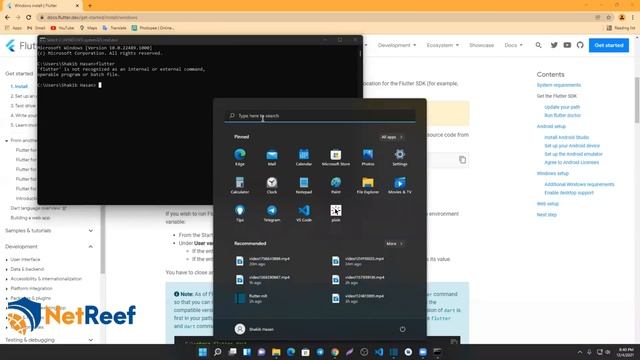Open Chrome from the taskbar
The width and height of the screenshot is (640, 360).
click(x=335, y=352)
